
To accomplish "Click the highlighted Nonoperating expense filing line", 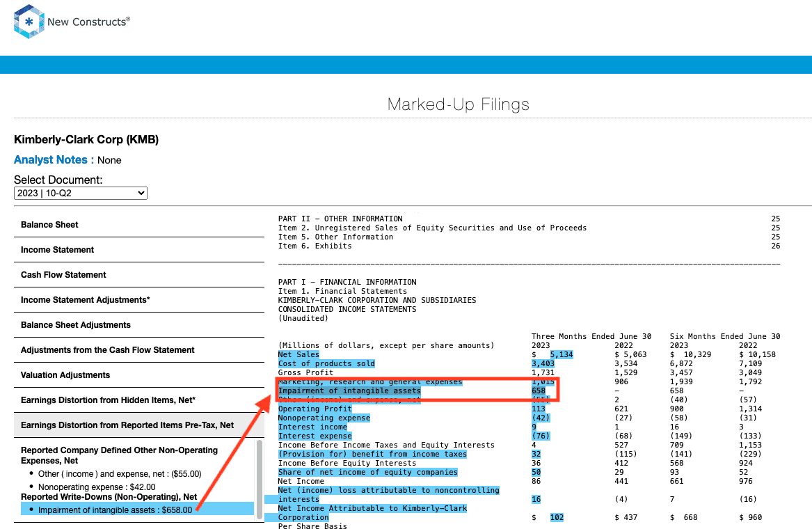I will 324,418.
